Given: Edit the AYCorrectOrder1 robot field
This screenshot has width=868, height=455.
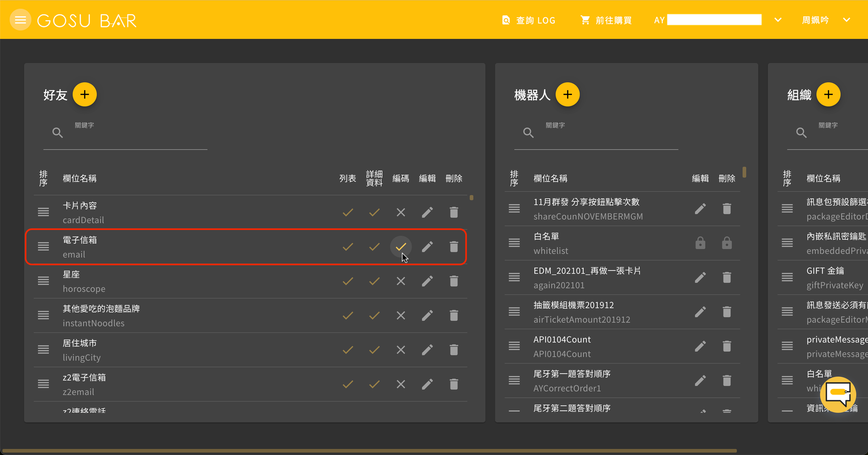Looking at the screenshot, I should [700, 380].
